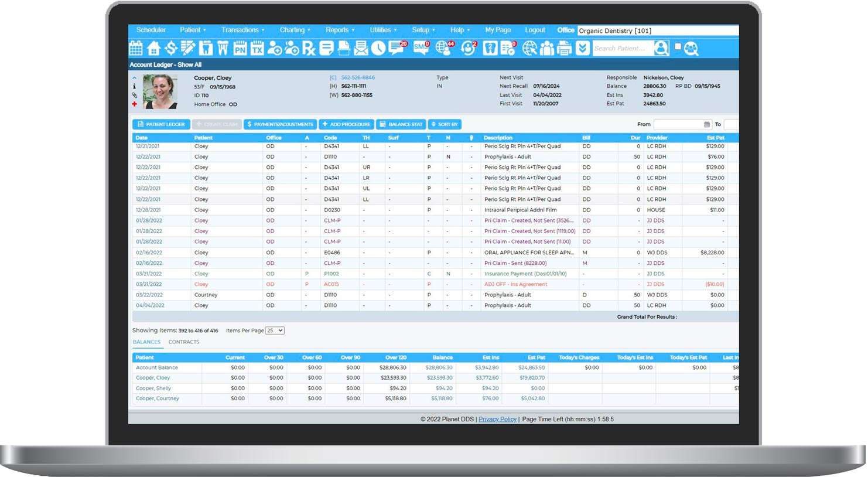The width and height of the screenshot is (868, 477).
Task: Click the patient info 'i' icon
Action: click(134, 86)
